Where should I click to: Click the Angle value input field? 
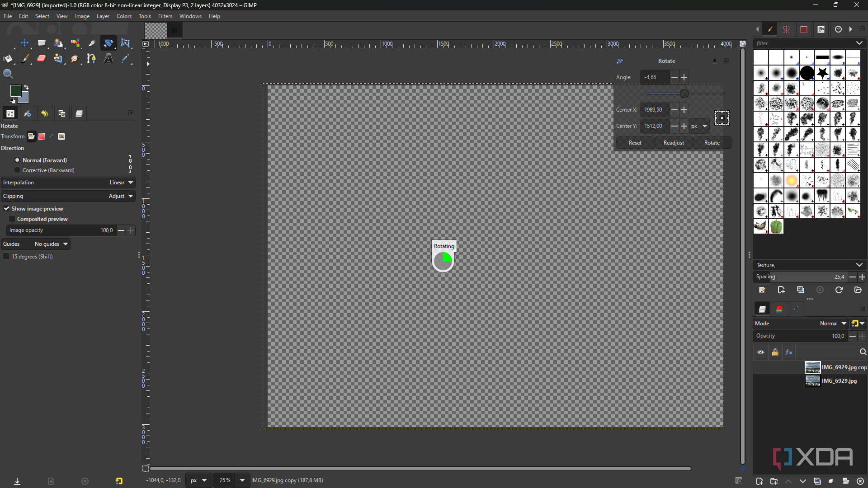[x=655, y=77]
